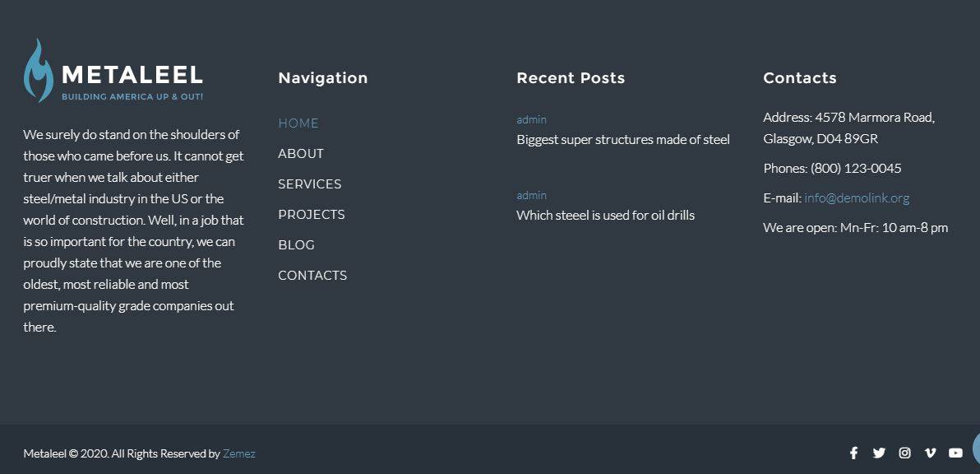Screen dimensions: 980x474
Task: Open the Facebook social icon
Action: [853, 453]
